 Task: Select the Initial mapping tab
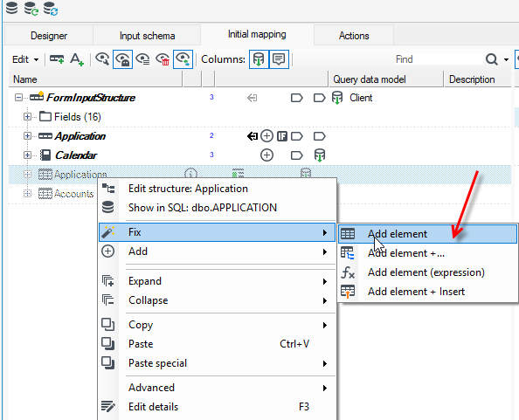[257, 34]
